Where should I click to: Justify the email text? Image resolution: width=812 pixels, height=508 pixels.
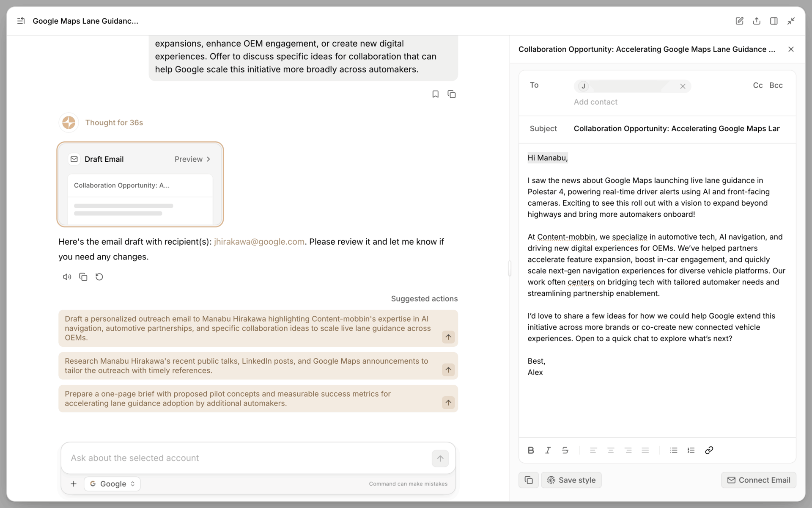click(x=645, y=450)
